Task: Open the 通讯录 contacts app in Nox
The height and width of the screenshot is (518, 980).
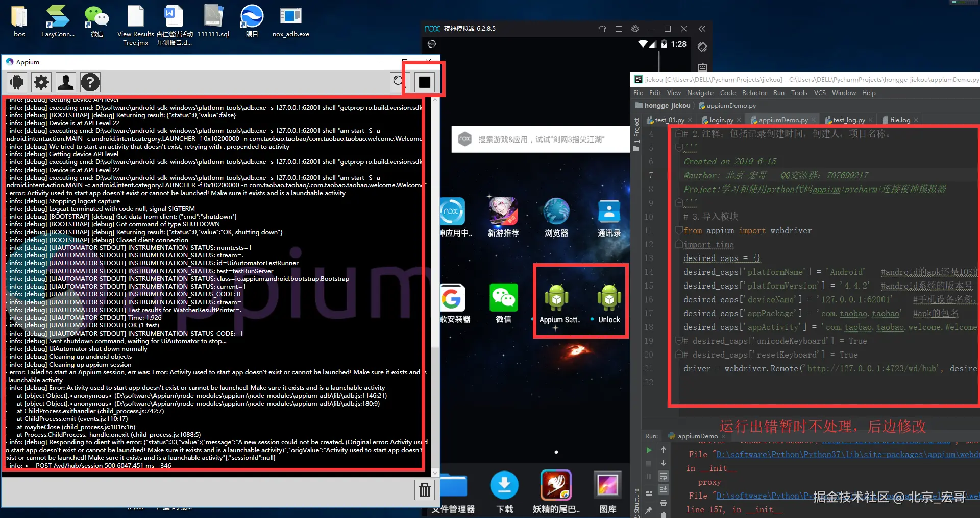Action: (x=609, y=218)
